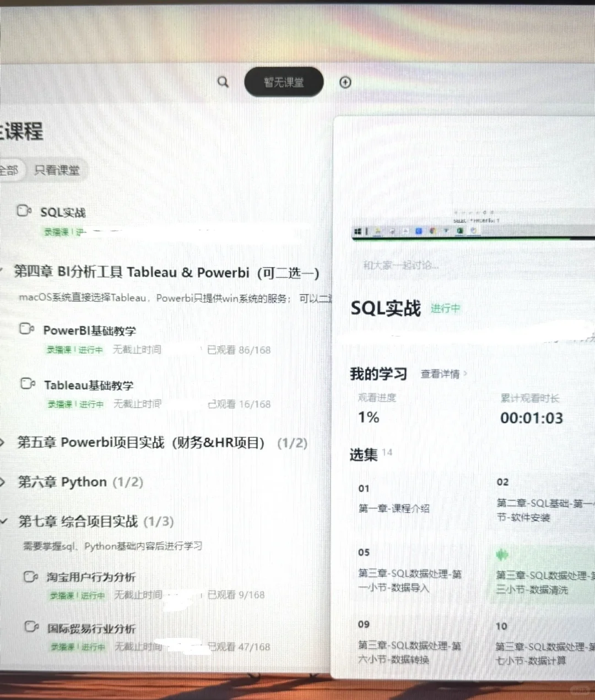
Task: Click the video icon beside Tableau基础教学
Action: [28, 383]
